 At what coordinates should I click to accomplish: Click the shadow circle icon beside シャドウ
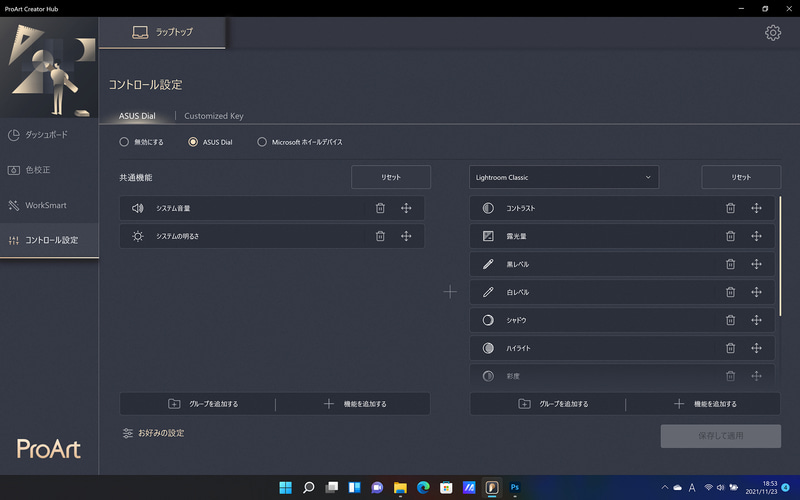tap(488, 320)
